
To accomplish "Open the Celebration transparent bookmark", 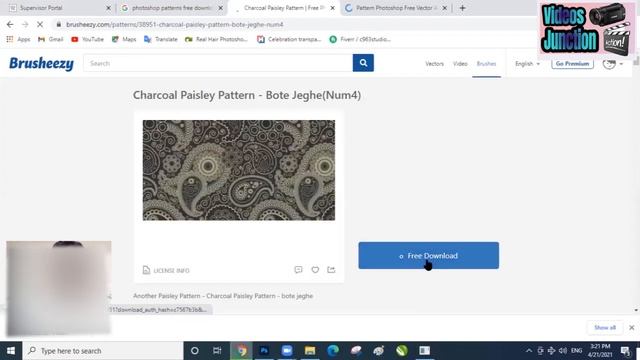I will (x=289, y=39).
